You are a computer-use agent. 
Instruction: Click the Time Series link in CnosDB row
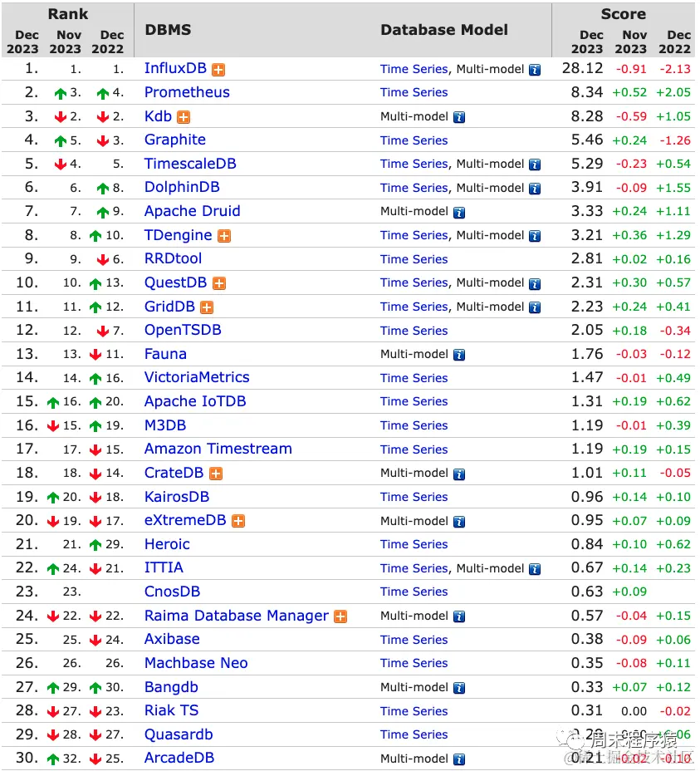(414, 592)
